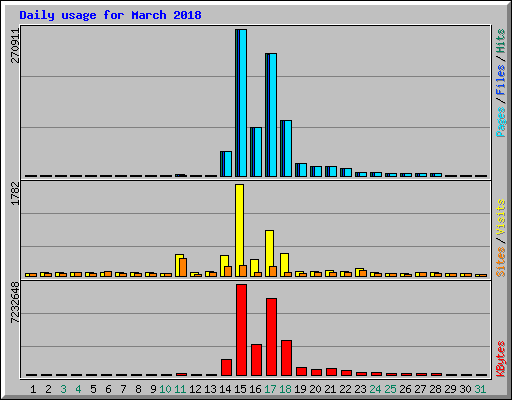Click day label 29 on the axis
This screenshot has width=512, height=400.
pyautogui.click(x=450, y=389)
